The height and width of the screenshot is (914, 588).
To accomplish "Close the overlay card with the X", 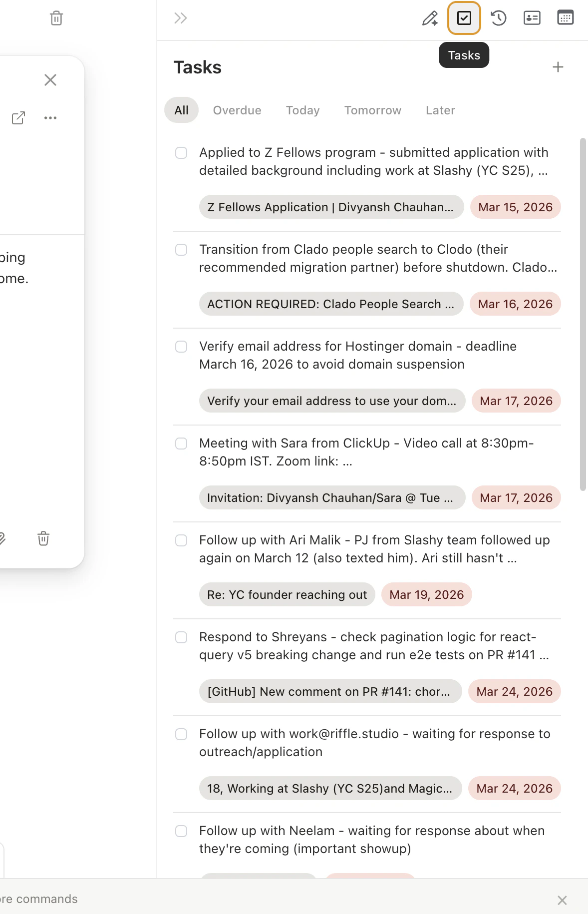I will (50, 80).
